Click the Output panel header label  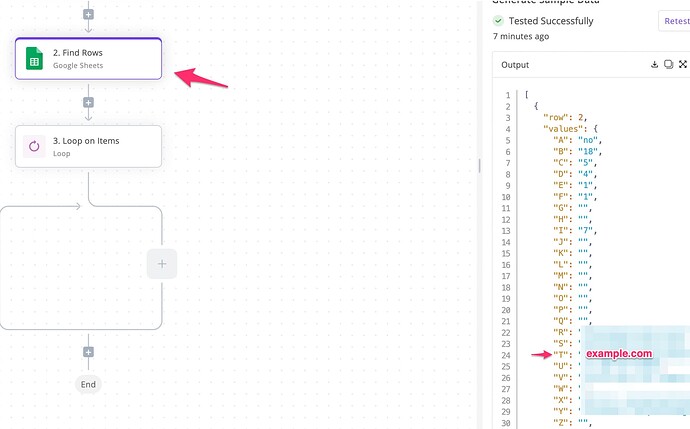515,65
